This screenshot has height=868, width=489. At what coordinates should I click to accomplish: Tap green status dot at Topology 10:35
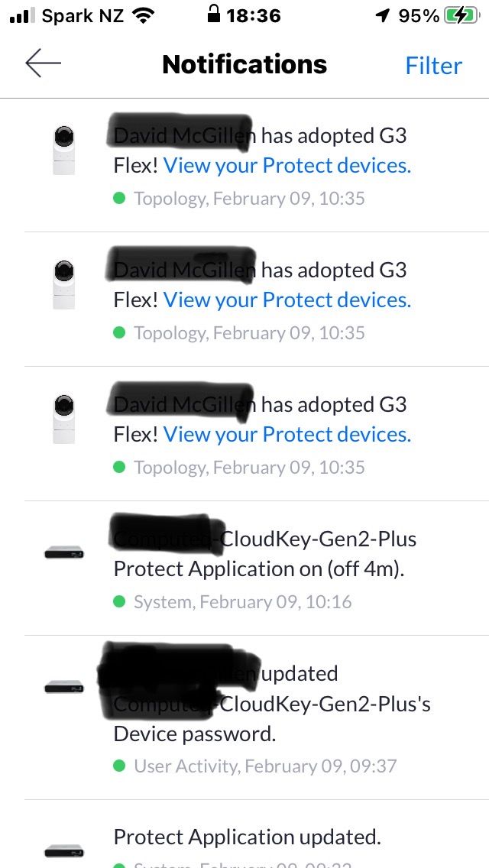(x=119, y=199)
